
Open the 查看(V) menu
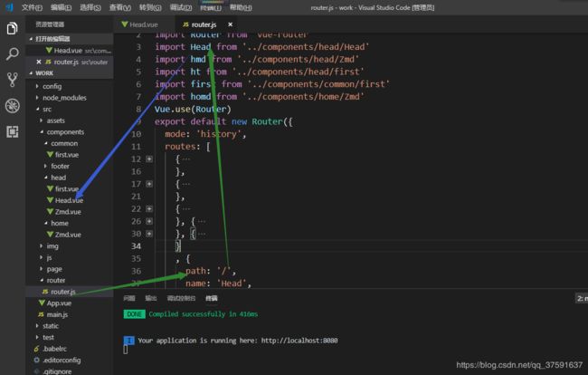click(120, 7)
